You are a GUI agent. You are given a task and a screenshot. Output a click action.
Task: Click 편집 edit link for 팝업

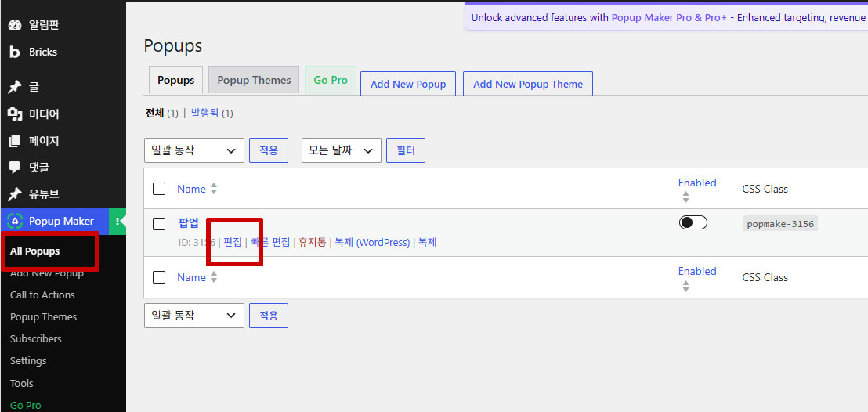click(233, 243)
